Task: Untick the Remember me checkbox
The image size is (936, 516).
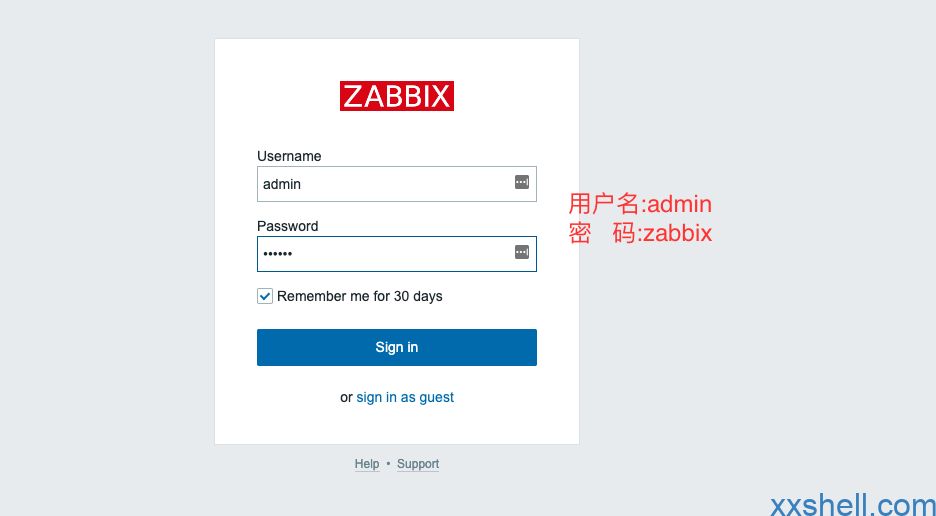Action: pyautogui.click(x=265, y=296)
